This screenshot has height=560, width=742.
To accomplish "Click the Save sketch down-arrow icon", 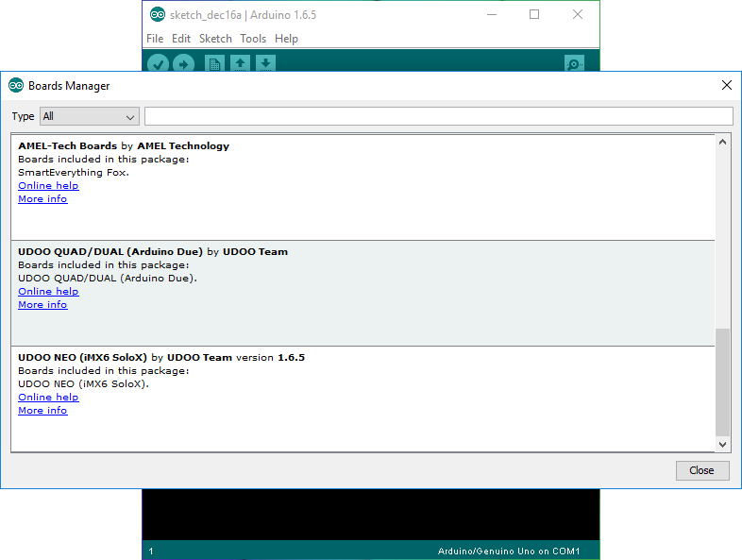I will [266, 63].
